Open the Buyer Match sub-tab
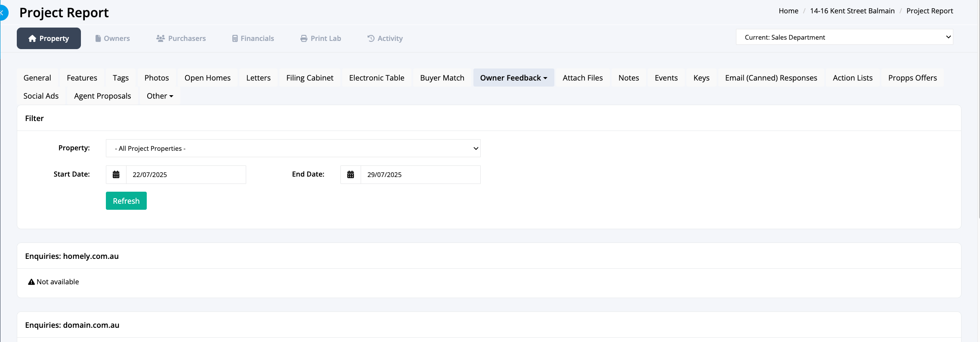980x342 pixels. pos(442,78)
